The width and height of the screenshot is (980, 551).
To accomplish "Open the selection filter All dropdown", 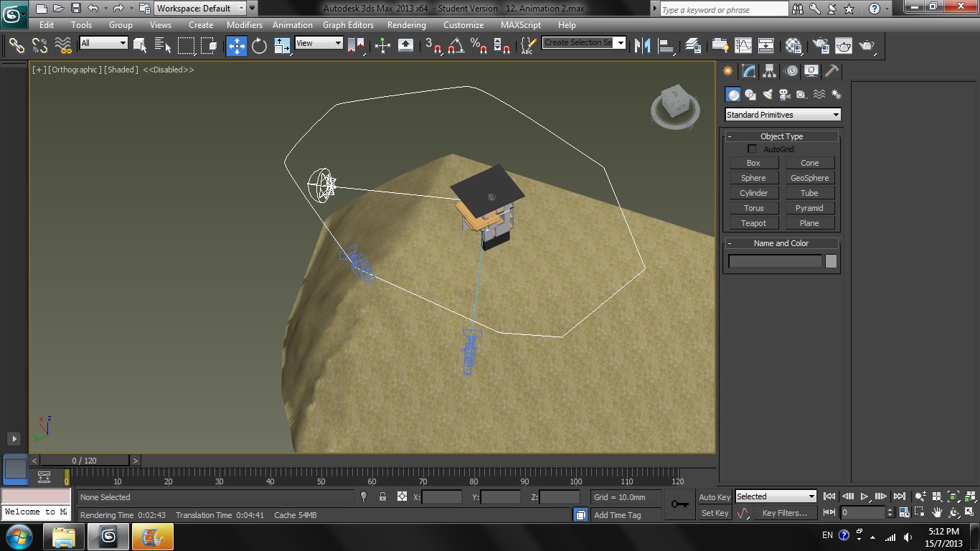I will (x=103, y=43).
